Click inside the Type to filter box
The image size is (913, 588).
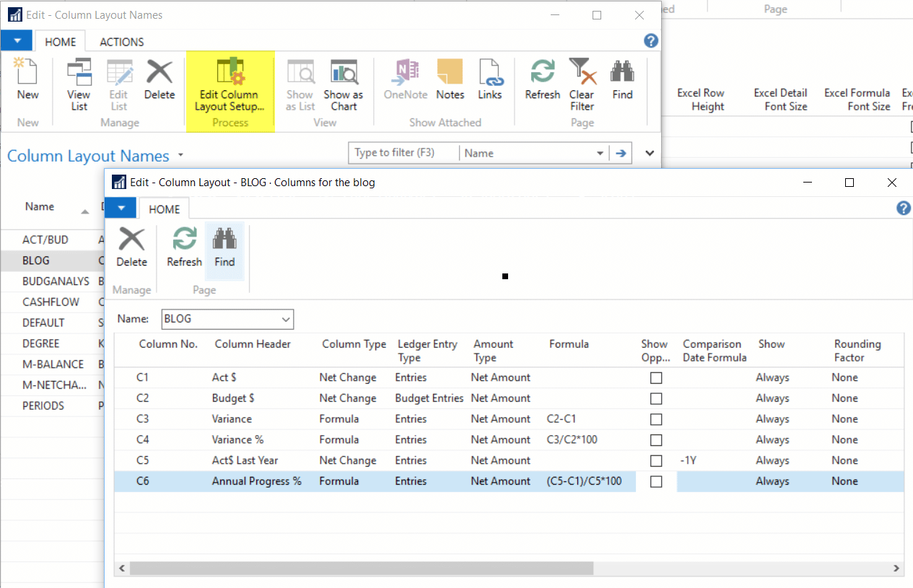pos(402,152)
